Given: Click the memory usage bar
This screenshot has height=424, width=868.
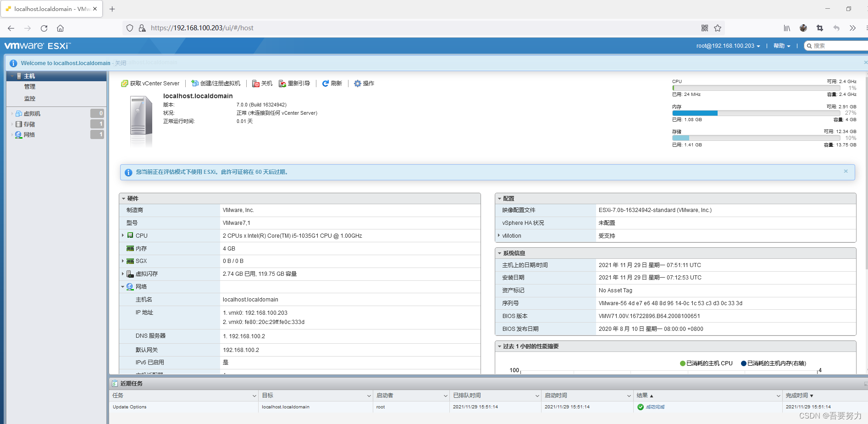Looking at the screenshot, I should coord(756,113).
